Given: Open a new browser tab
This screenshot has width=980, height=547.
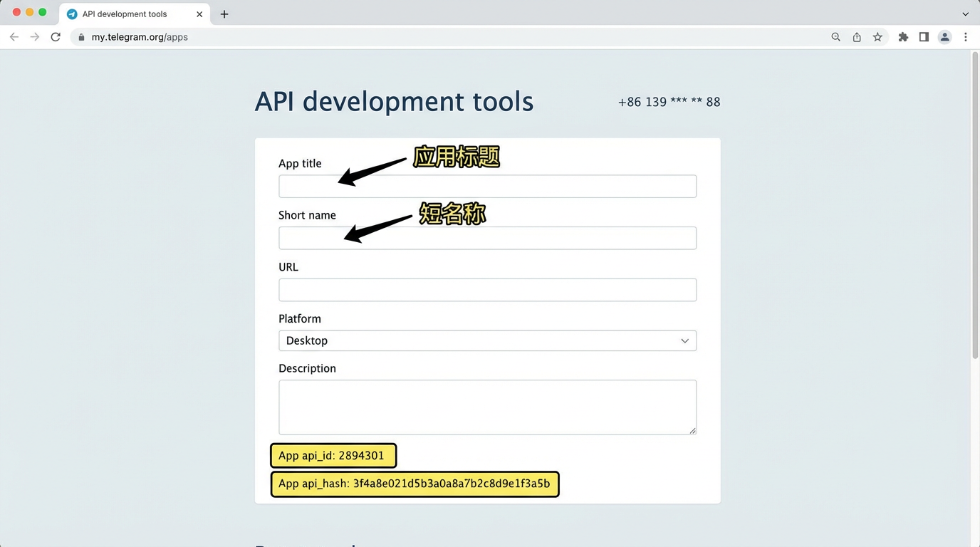Looking at the screenshot, I should (x=224, y=14).
